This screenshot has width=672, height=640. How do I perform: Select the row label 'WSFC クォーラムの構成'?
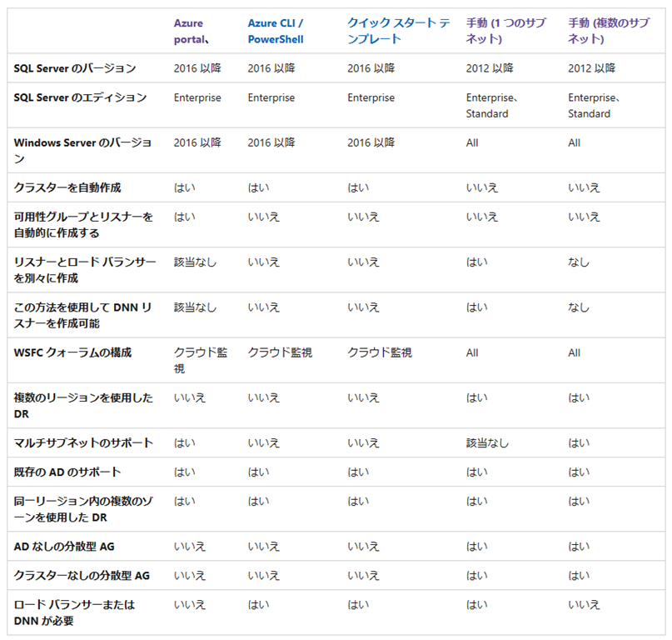(72, 352)
